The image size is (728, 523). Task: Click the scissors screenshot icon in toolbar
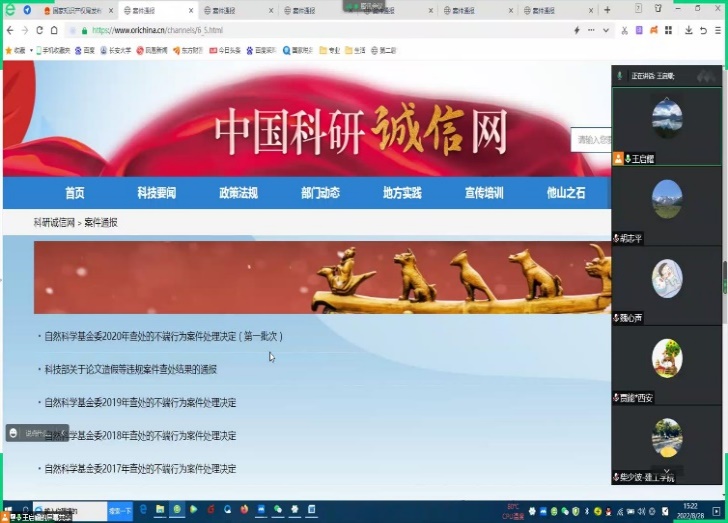pyautogui.click(x=623, y=30)
